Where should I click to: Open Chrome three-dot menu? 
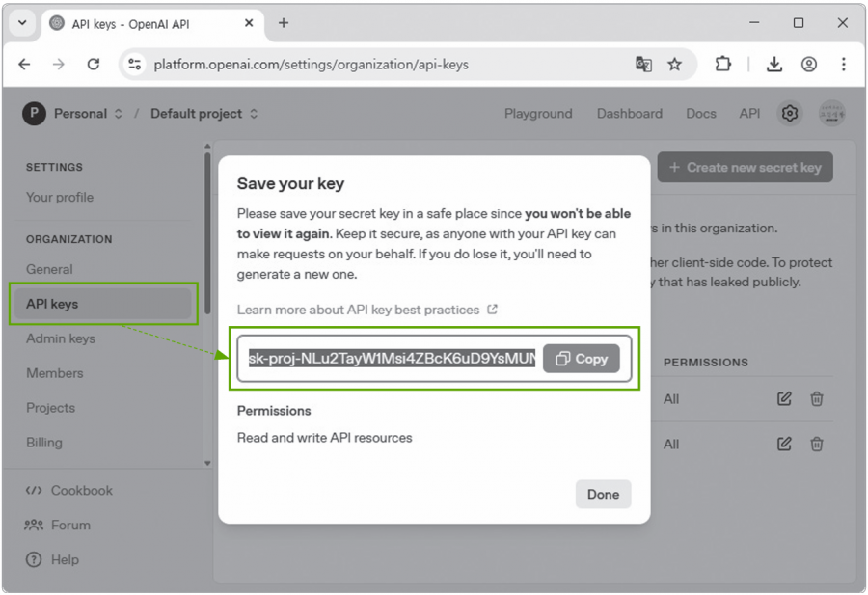point(844,65)
